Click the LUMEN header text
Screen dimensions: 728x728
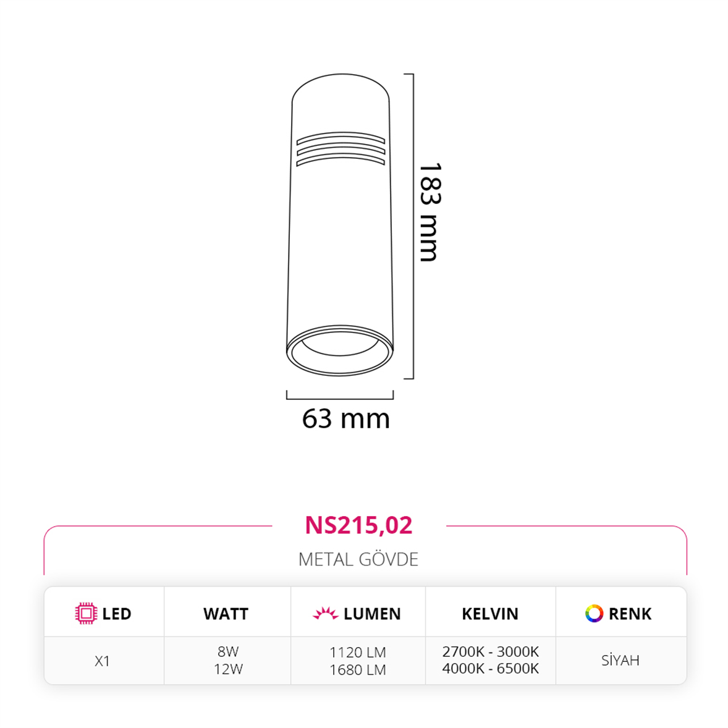pyautogui.click(x=372, y=614)
